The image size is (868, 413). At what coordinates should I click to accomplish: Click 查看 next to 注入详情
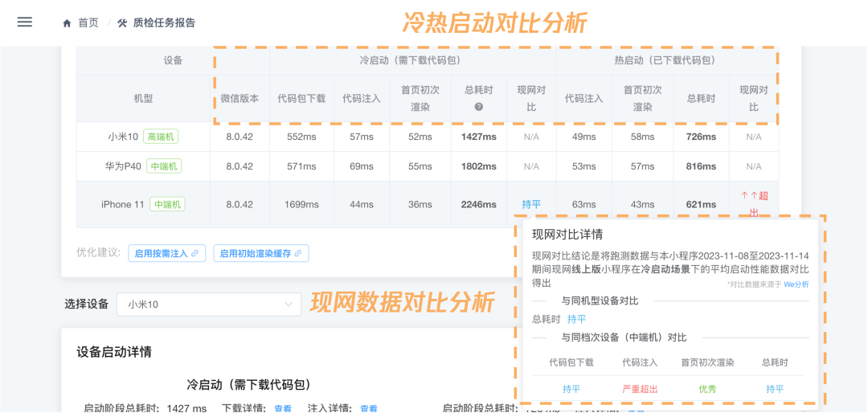pos(369,408)
